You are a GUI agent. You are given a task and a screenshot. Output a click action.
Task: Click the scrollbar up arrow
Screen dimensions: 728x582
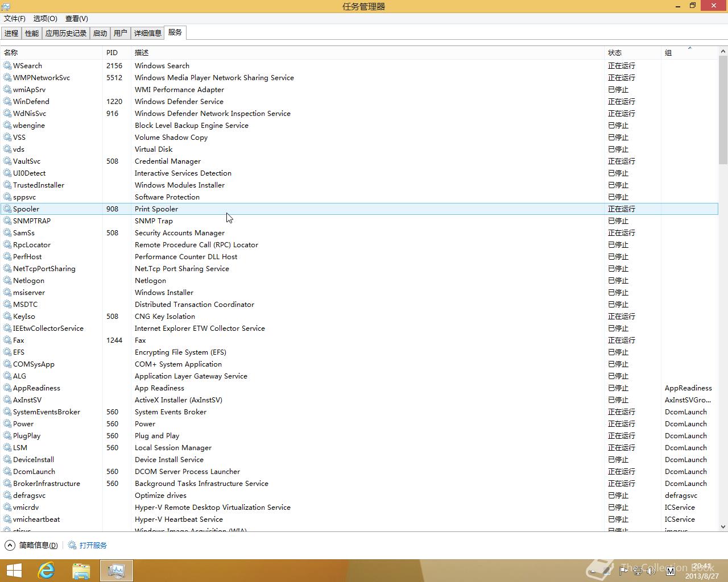(723, 51)
